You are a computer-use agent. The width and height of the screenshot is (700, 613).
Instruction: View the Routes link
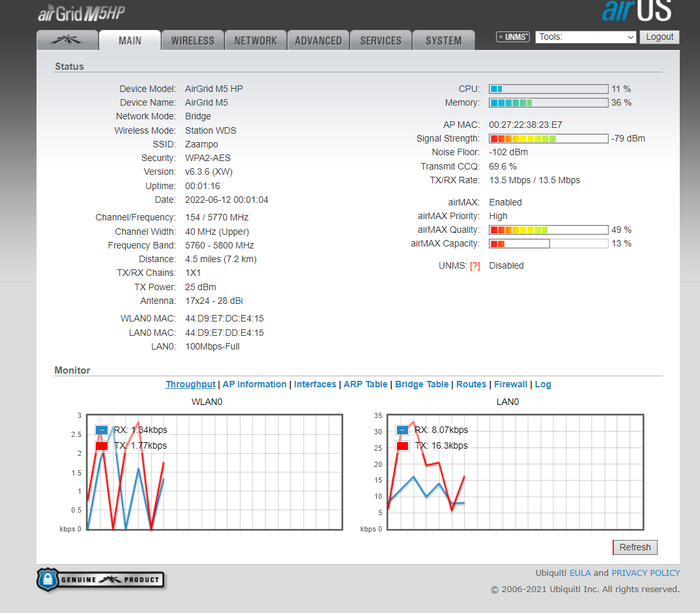(x=471, y=384)
